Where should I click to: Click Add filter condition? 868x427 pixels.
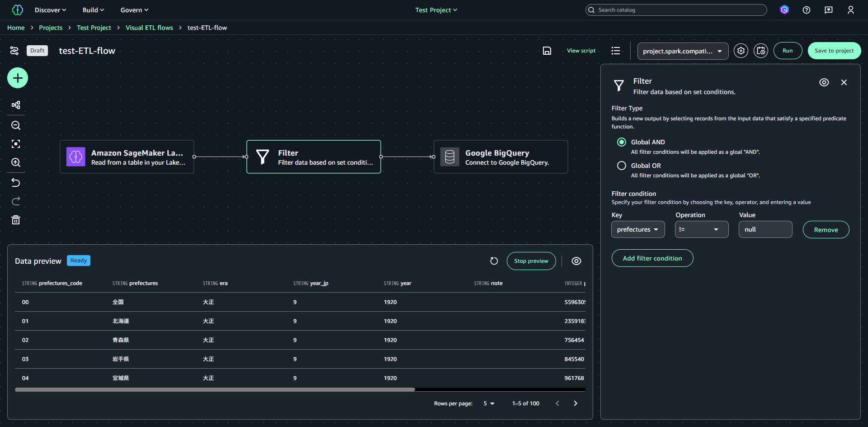coord(652,258)
